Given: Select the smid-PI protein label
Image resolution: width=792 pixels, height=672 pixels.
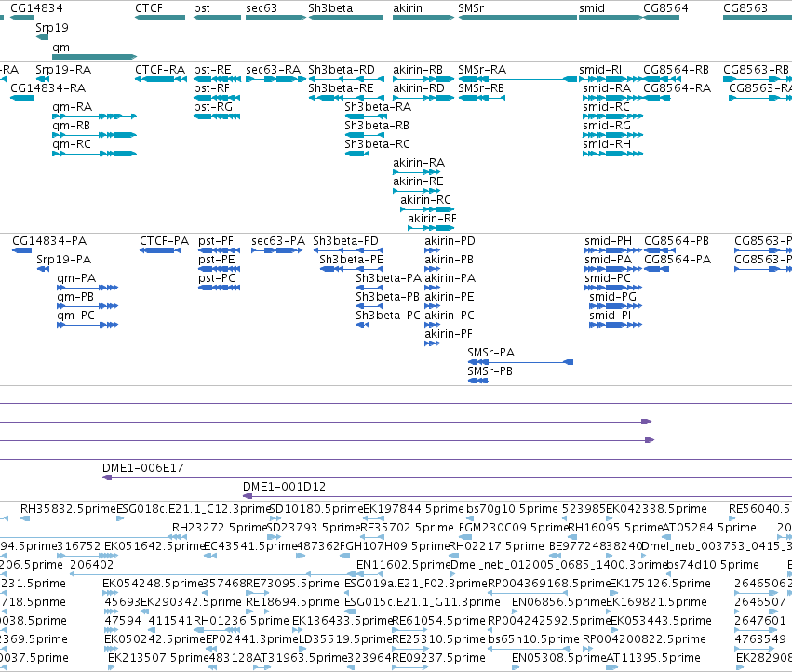Looking at the screenshot, I should [611, 316].
